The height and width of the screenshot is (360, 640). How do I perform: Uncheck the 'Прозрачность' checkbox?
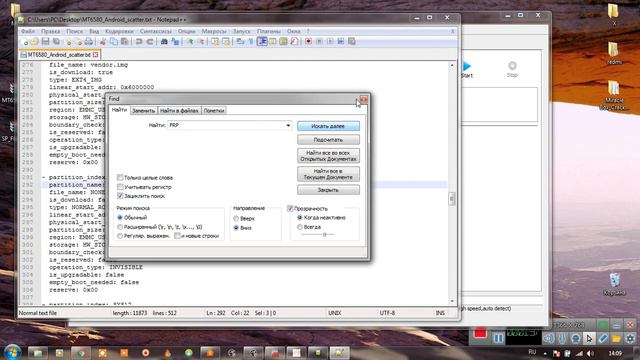(290, 209)
